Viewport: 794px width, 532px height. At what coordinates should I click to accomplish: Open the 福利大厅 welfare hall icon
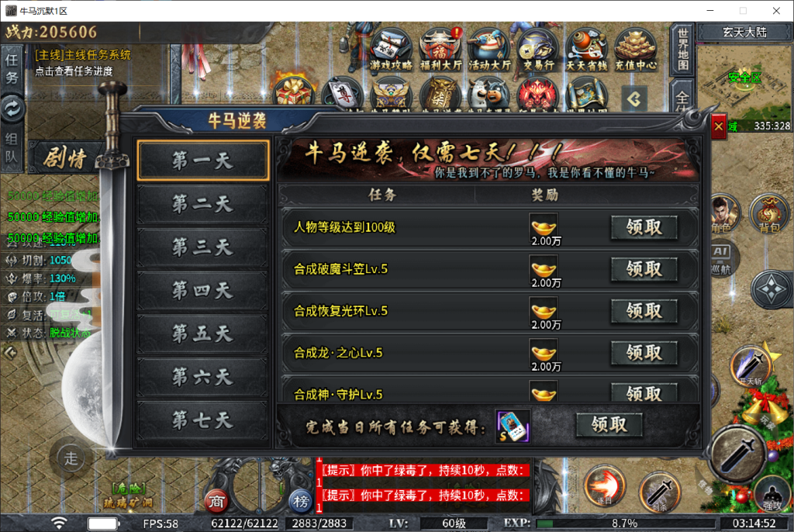coord(440,49)
